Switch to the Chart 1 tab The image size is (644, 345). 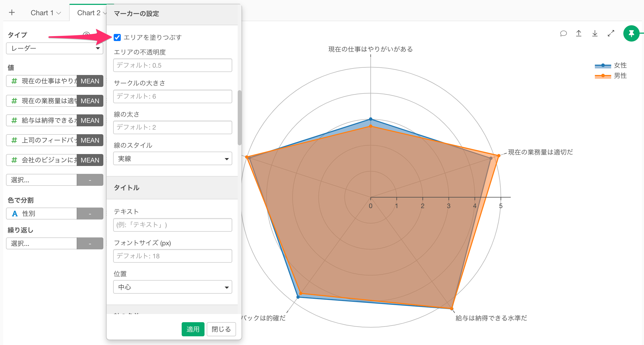click(42, 13)
